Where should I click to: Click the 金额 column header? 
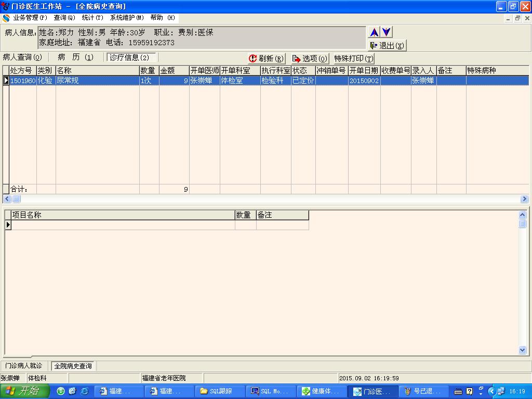point(174,71)
